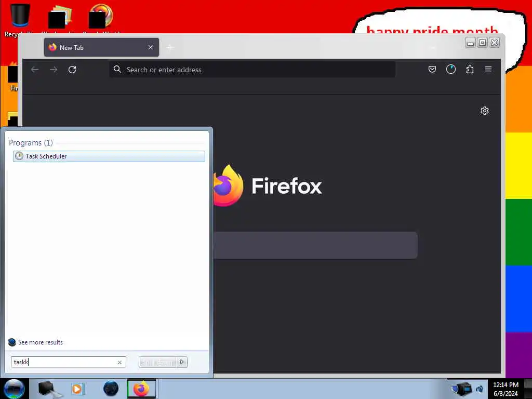This screenshot has width=532, height=399.
Task: Open the Firefox hamburger menu
Action: coord(488,69)
